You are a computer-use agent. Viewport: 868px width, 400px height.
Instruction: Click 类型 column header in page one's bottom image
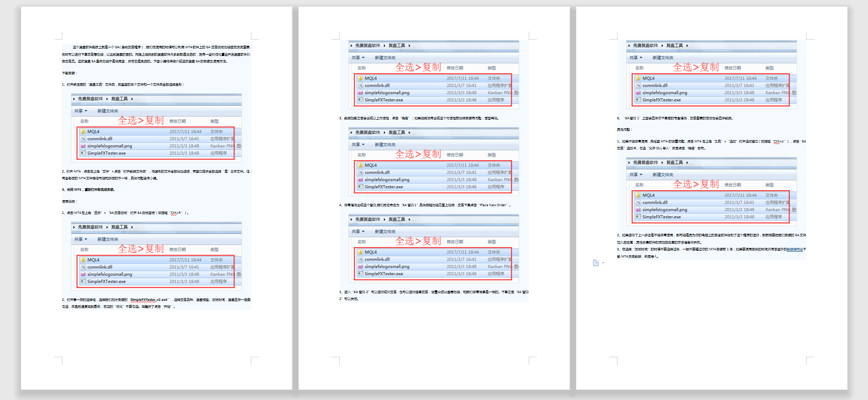[x=214, y=250]
